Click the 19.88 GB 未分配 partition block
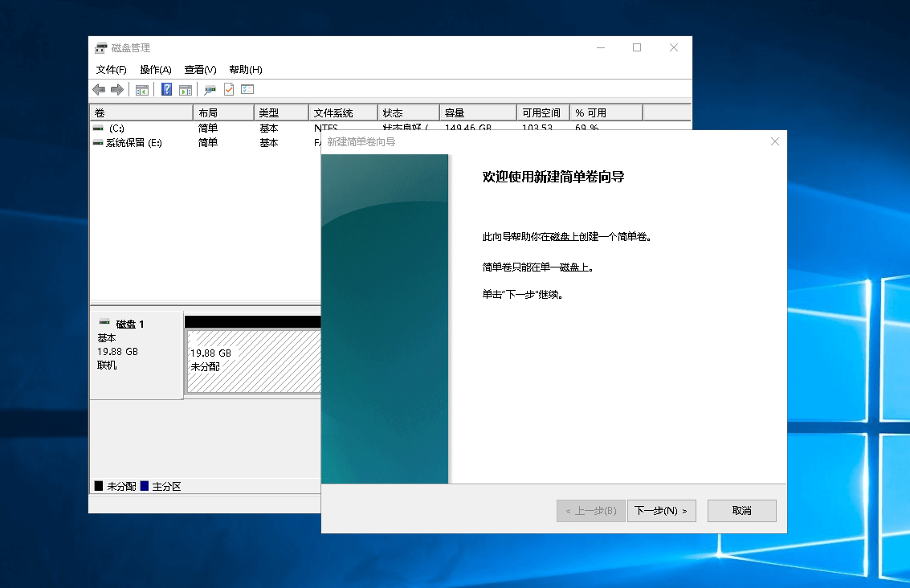This screenshot has height=588, width=910. click(253, 360)
